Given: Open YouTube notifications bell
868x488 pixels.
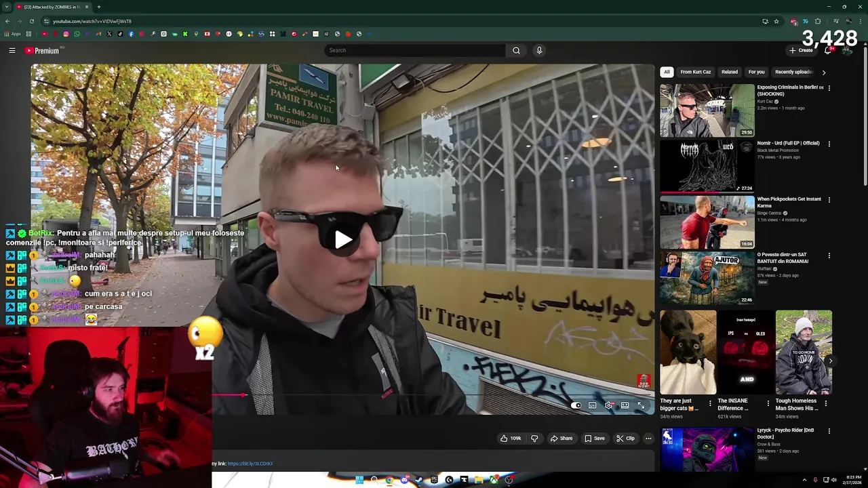Looking at the screenshot, I should 828,50.
